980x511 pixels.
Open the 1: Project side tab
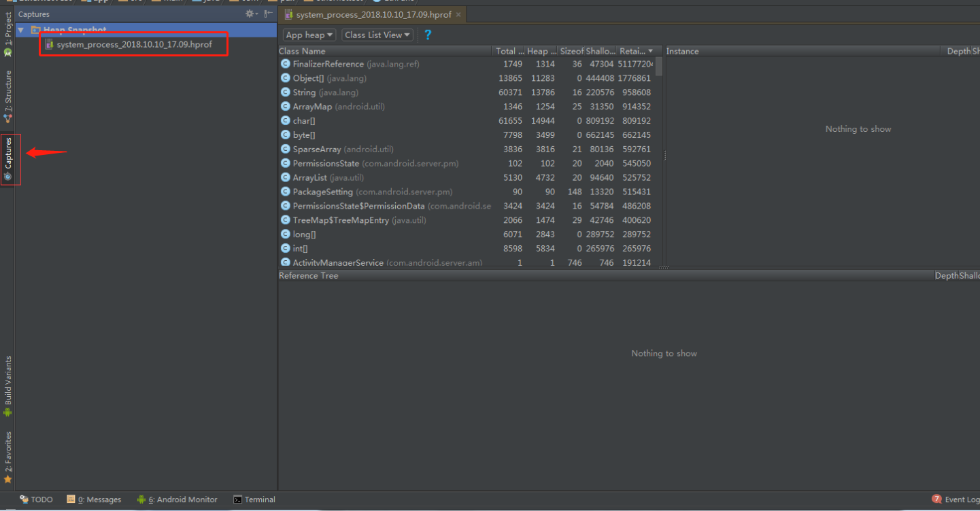click(8, 35)
